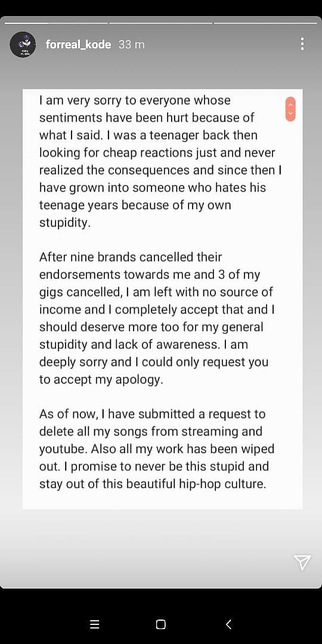Click the down chevron in orange handle

click(290, 113)
